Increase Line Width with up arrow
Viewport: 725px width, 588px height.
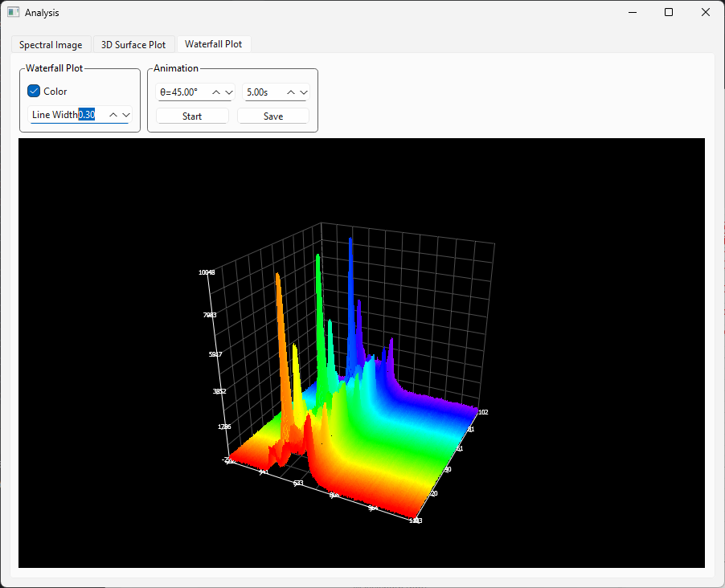pos(113,115)
